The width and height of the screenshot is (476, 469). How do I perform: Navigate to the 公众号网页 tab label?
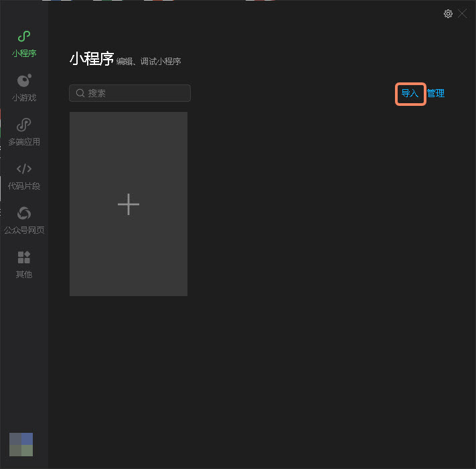(24, 230)
